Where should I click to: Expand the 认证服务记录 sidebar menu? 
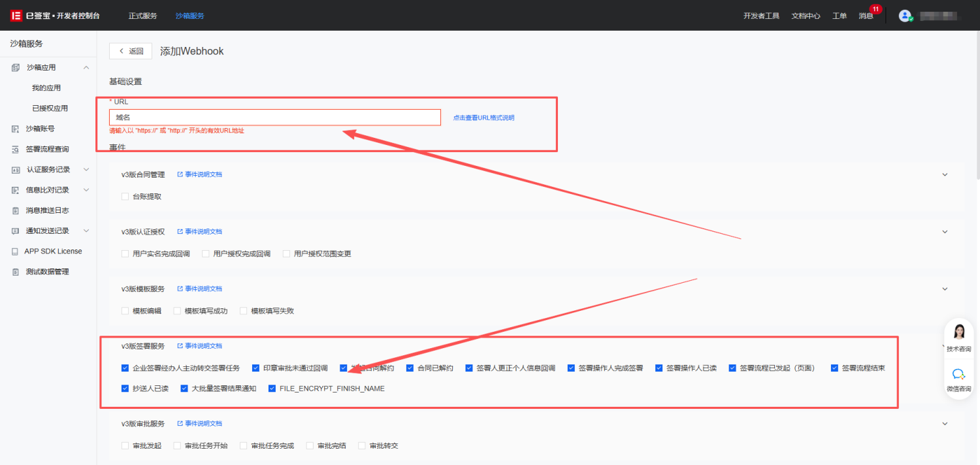click(86, 170)
